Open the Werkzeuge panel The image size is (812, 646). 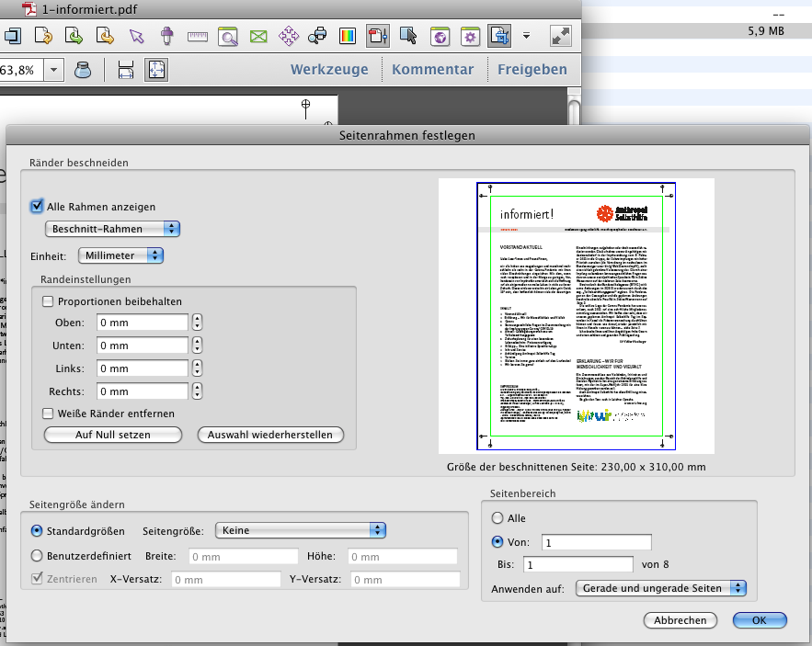(329, 69)
